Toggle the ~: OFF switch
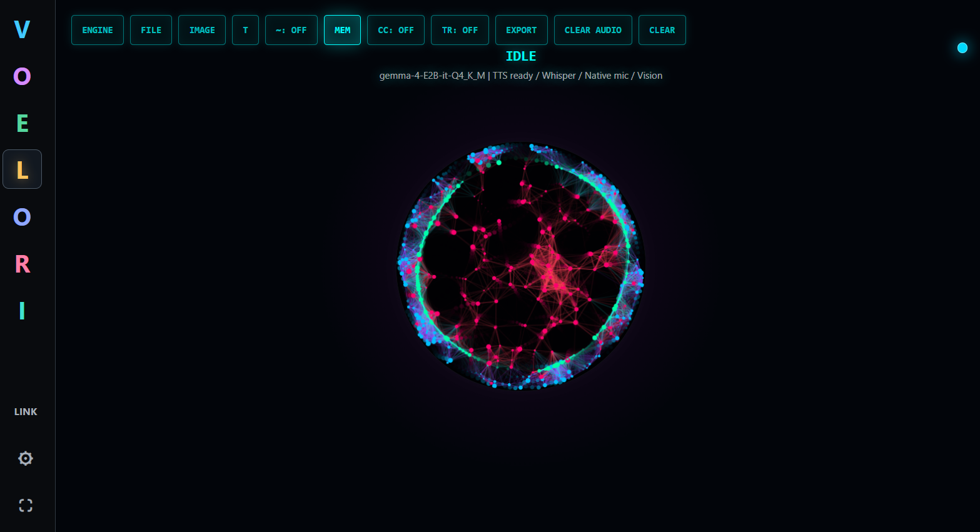 click(291, 30)
